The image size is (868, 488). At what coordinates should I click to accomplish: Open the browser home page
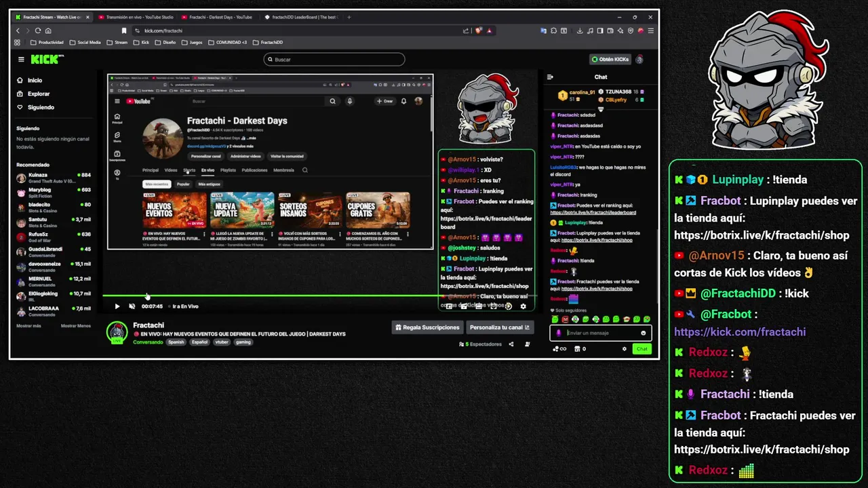47,30
